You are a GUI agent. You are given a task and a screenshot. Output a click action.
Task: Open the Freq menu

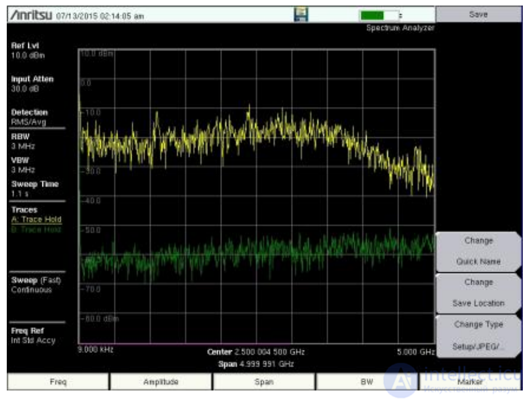pos(58,382)
